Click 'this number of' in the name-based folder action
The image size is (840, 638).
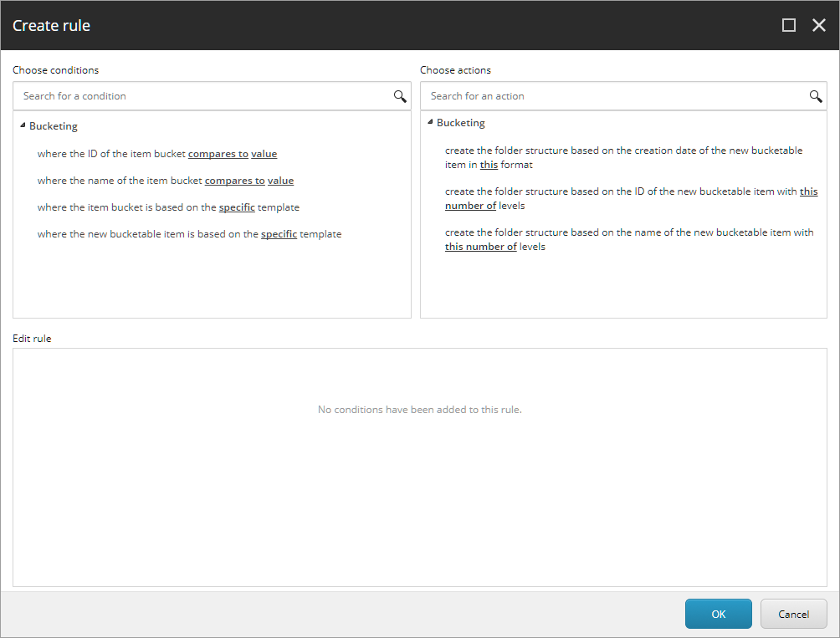coord(481,246)
